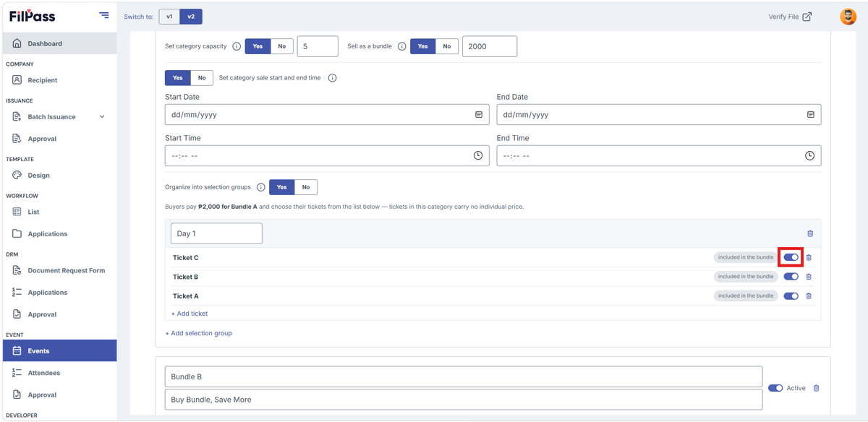Delete Bundle B category trash icon
This screenshot has height=422, width=868.
click(x=817, y=388)
